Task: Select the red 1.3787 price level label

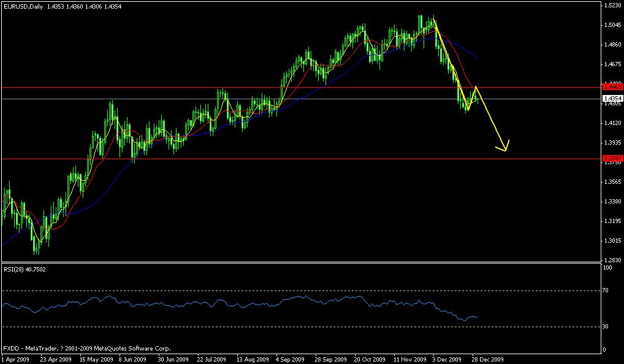Action: [x=612, y=159]
